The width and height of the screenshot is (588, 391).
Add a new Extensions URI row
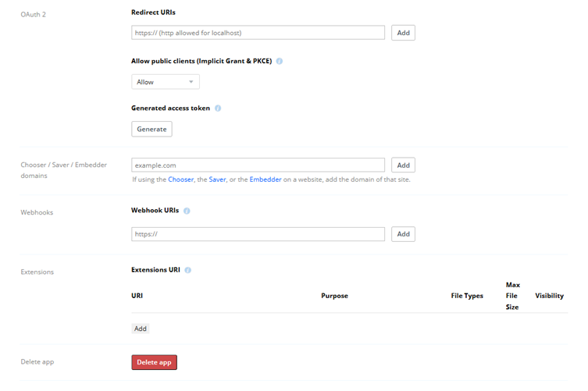(141, 329)
